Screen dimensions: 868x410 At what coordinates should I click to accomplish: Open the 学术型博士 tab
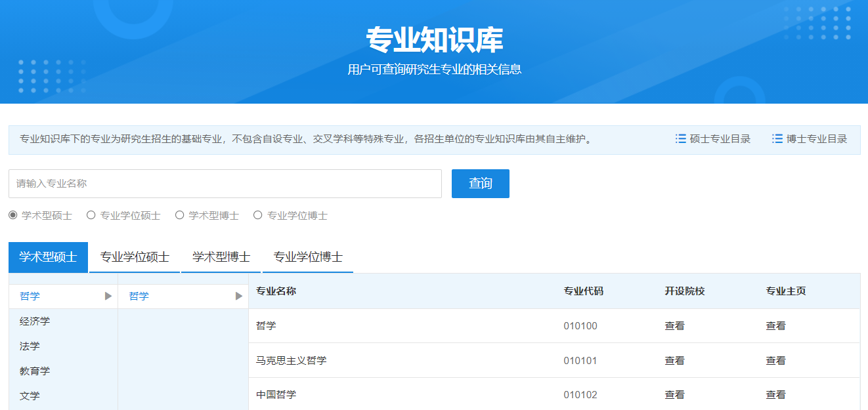click(x=221, y=257)
